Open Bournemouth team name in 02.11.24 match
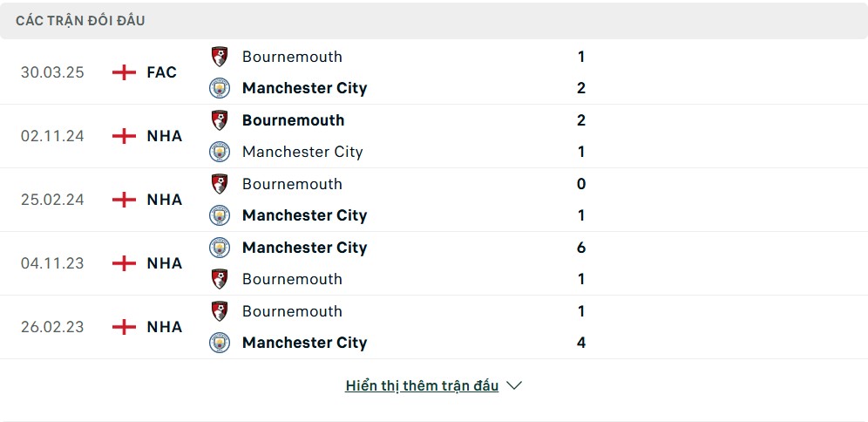The image size is (868, 422). (294, 120)
